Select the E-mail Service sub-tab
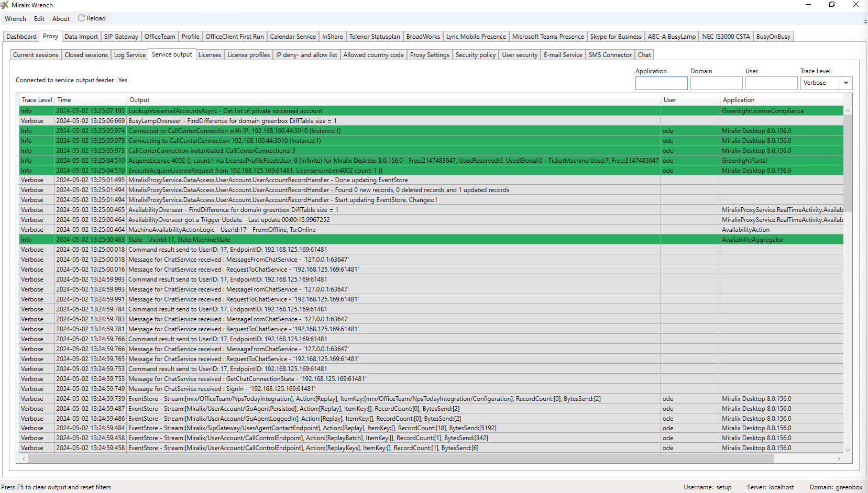 coord(563,55)
